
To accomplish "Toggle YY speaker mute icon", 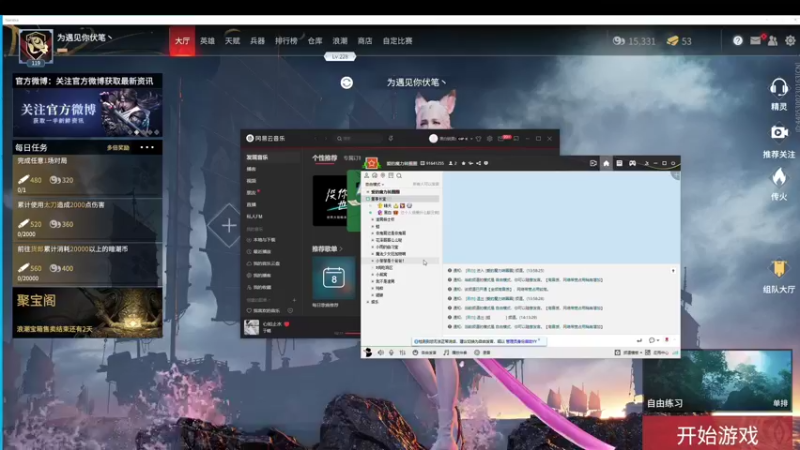I will pos(381,353).
